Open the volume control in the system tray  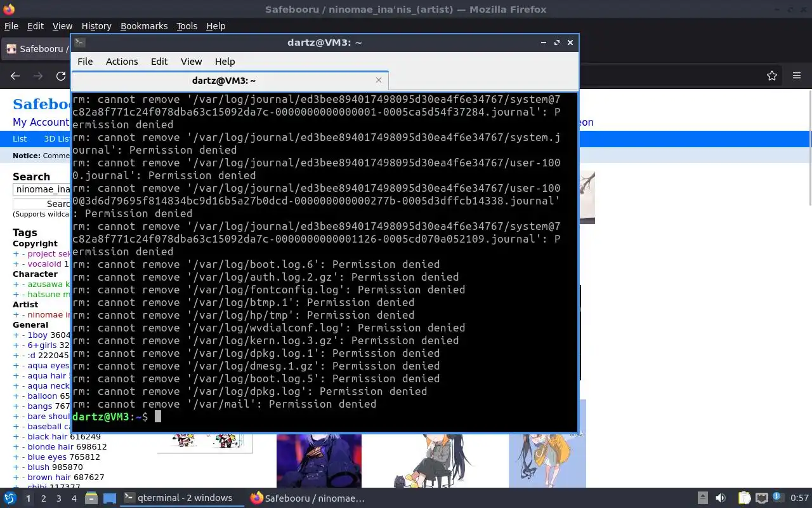[721, 498]
